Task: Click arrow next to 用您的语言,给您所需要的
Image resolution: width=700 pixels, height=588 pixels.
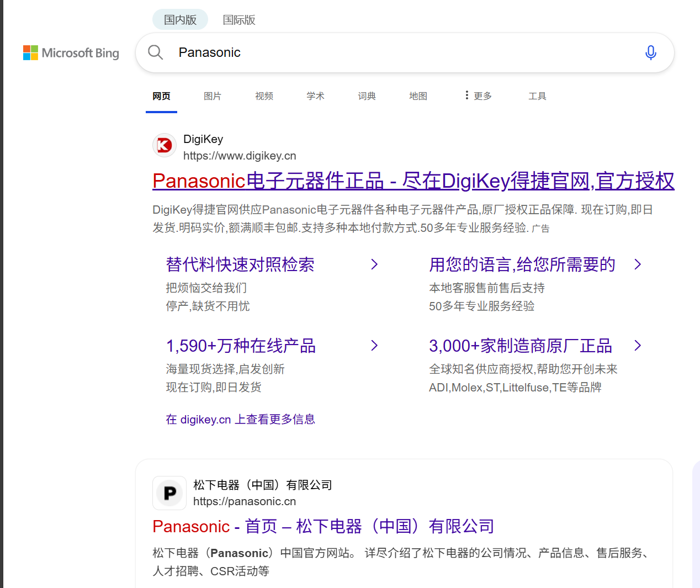Action: pyautogui.click(x=638, y=264)
